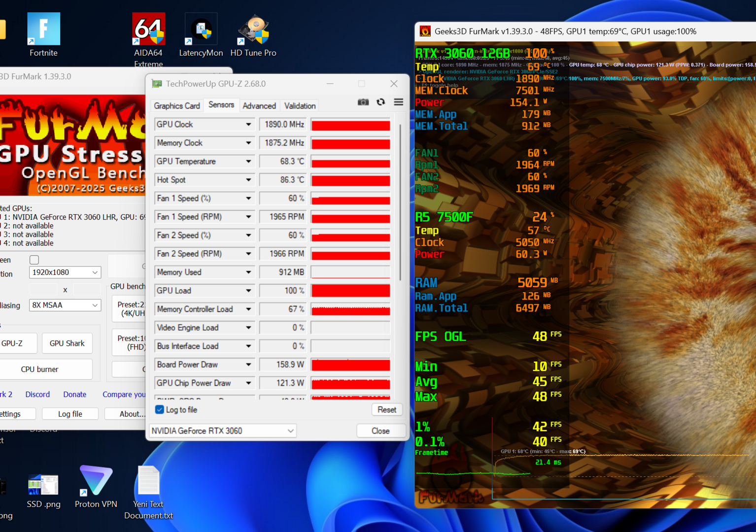The height and width of the screenshot is (532, 756).
Task: Open the 1920x1080 resolution dropdown
Action: [65, 272]
